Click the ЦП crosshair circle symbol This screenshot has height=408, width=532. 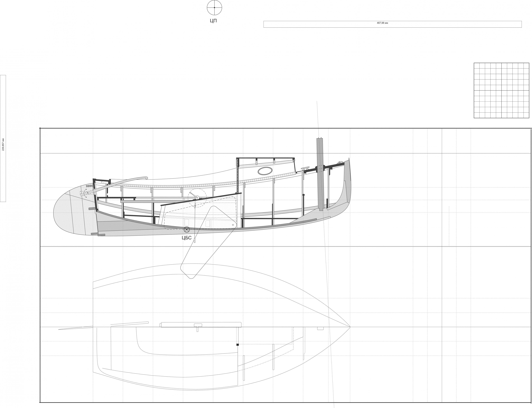pyautogui.click(x=214, y=8)
